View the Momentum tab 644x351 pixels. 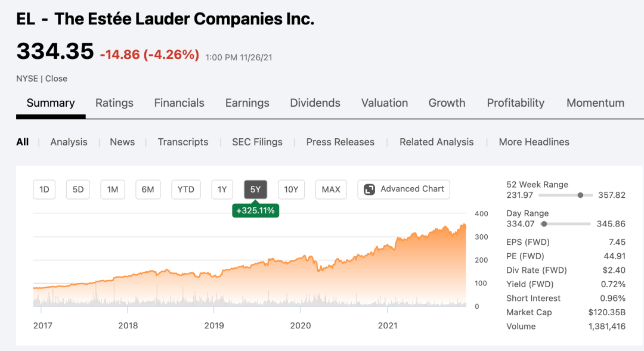(595, 103)
